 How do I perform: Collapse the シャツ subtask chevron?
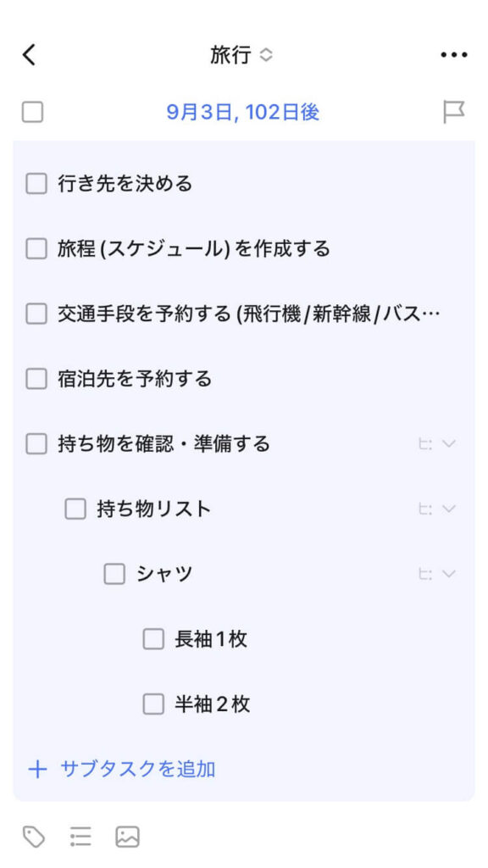pos(449,574)
